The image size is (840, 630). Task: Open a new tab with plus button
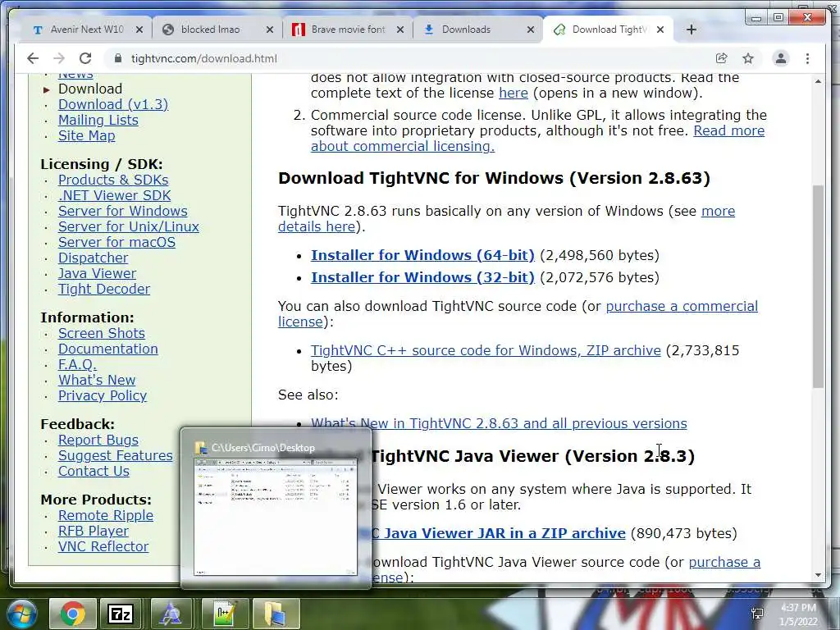691,30
